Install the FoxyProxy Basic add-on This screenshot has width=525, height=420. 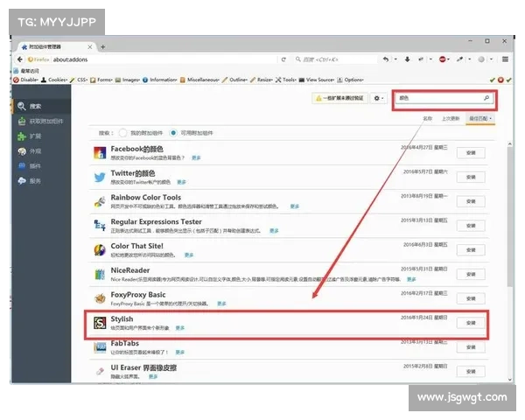(x=471, y=298)
